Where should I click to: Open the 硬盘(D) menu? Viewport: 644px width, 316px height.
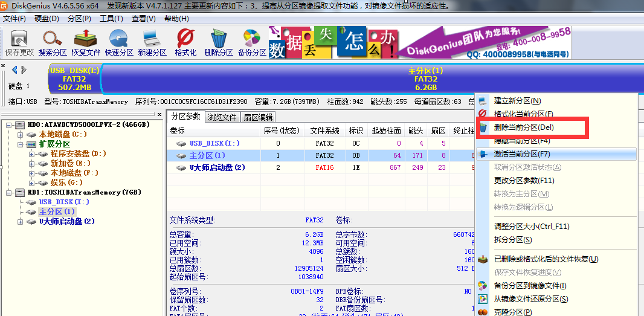tap(47, 19)
